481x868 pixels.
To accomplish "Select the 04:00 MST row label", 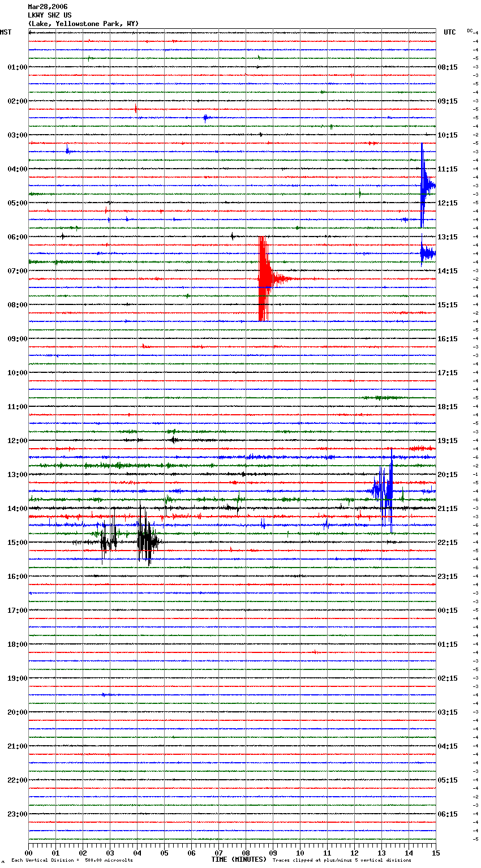I will click(18, 169).
